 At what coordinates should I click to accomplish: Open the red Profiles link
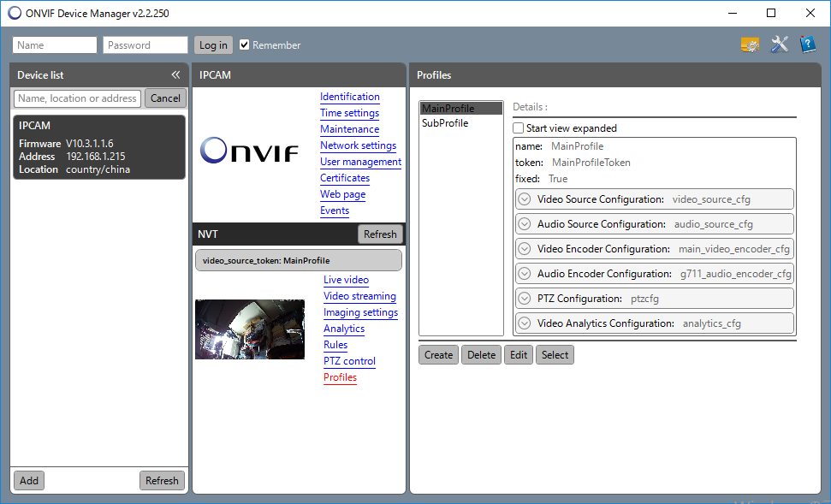click(341, 377)
